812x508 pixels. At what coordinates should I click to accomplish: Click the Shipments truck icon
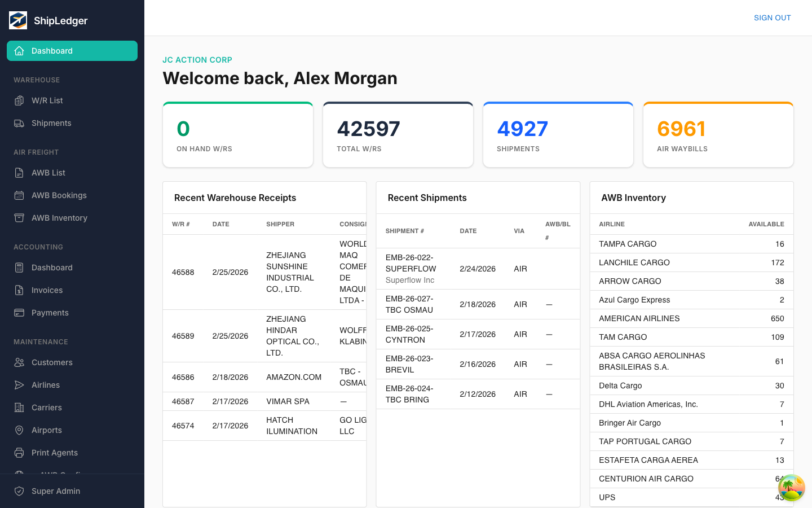pos(19,123)
